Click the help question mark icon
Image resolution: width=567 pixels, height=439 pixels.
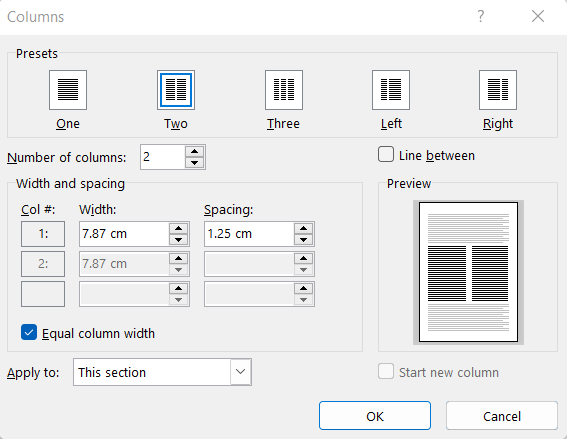480,16
